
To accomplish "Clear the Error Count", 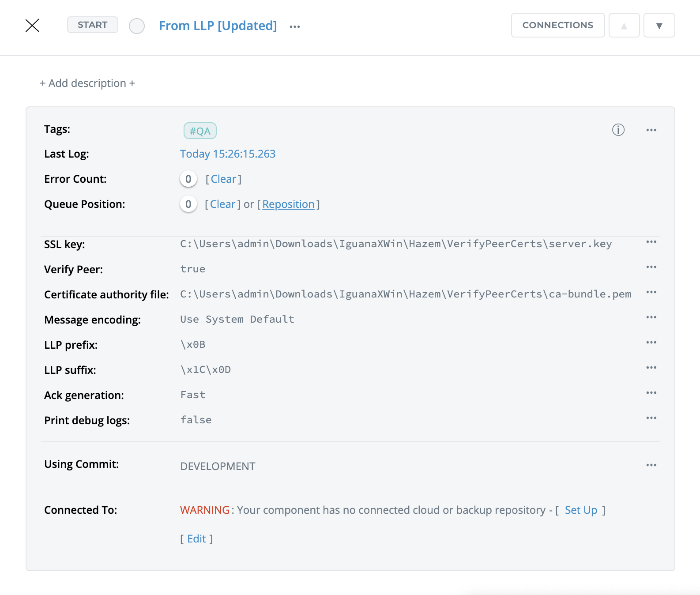I will point(223,179).
